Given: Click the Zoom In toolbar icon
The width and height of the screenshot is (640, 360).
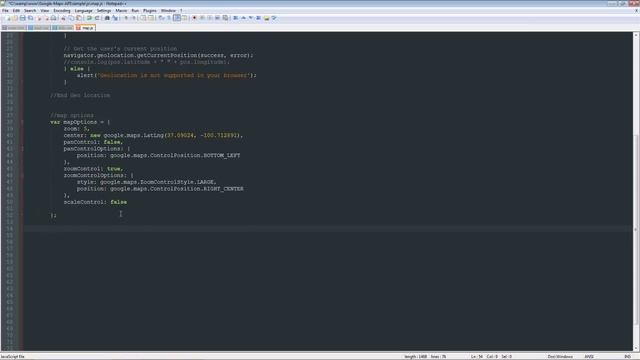Looking at the screenshot, I should (126, 18).
